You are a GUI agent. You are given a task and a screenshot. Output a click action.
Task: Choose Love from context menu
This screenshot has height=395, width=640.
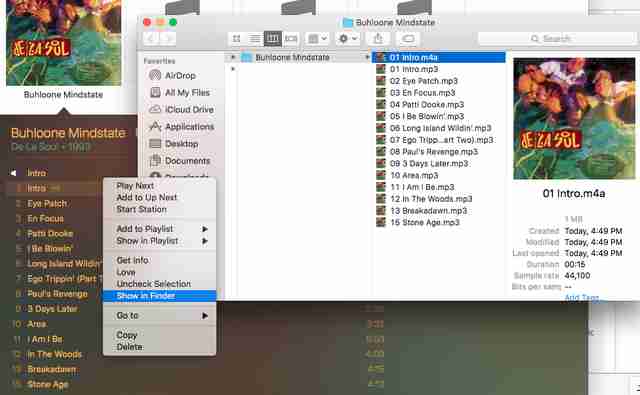tap(160, 272)
